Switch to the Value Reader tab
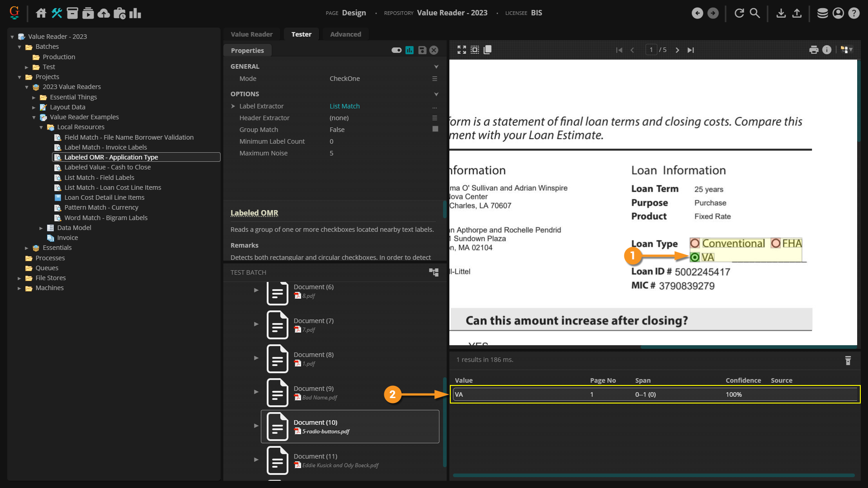The height and width of the screenshot is (488, 868). tap(251, 34)
